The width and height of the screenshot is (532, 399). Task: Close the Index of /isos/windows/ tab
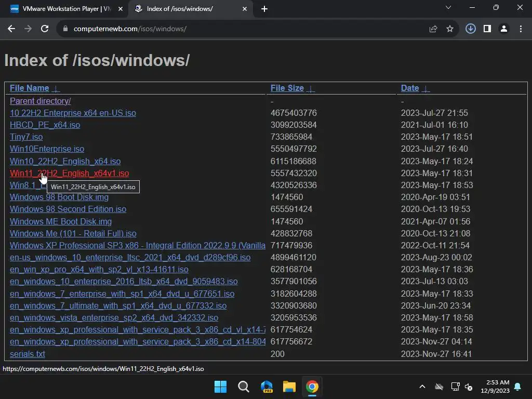[244, 9]
